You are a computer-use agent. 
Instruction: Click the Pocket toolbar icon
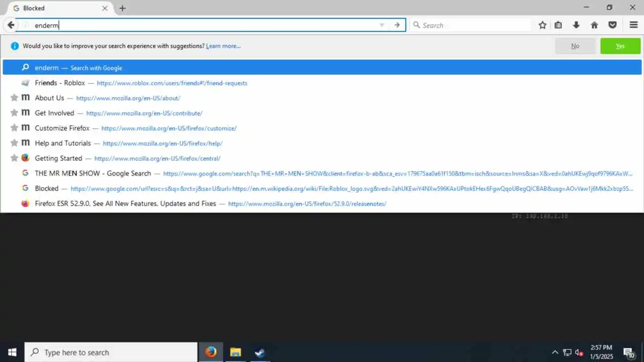click(612, 25)
